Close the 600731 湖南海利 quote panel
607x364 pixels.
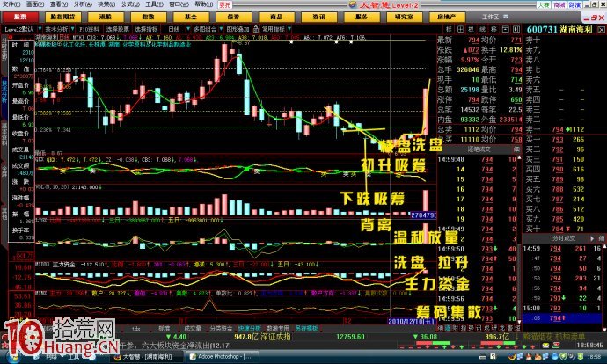coord(601,29)
